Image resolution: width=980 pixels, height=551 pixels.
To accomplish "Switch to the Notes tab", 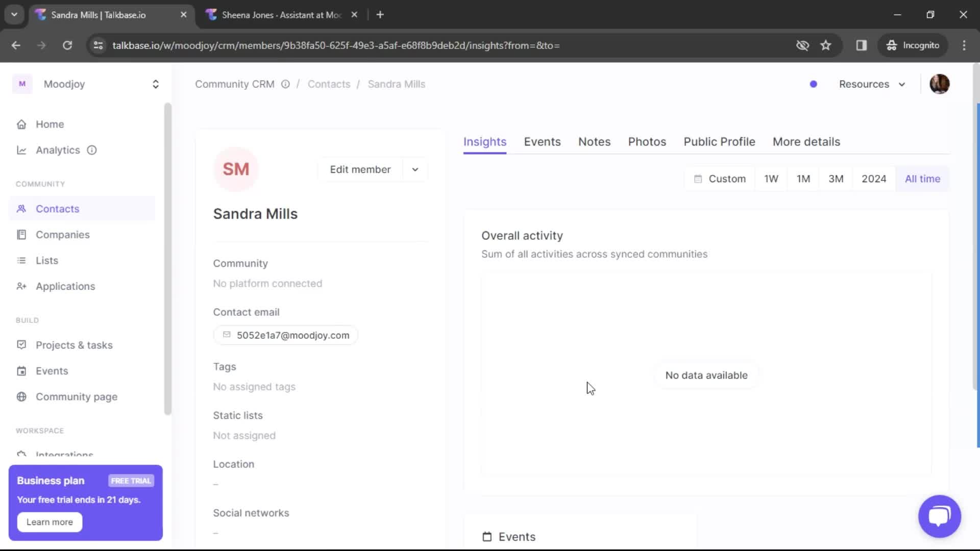I will 594,141.
